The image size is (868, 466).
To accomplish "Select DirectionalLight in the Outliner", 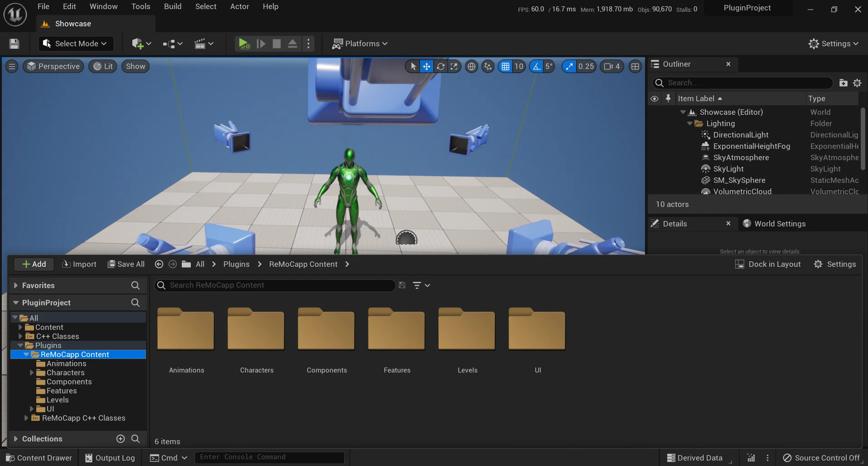I will 741,135.
